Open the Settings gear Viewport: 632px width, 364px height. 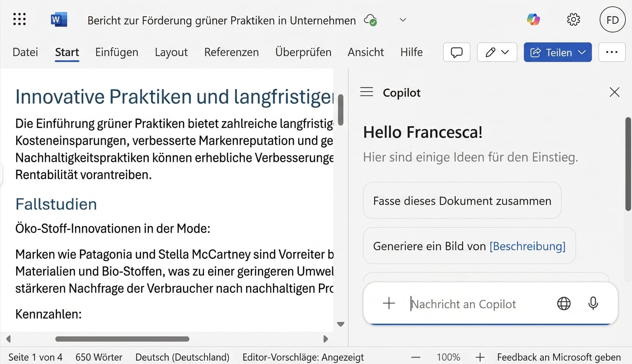pyautogui.click(x=573, y=19)
